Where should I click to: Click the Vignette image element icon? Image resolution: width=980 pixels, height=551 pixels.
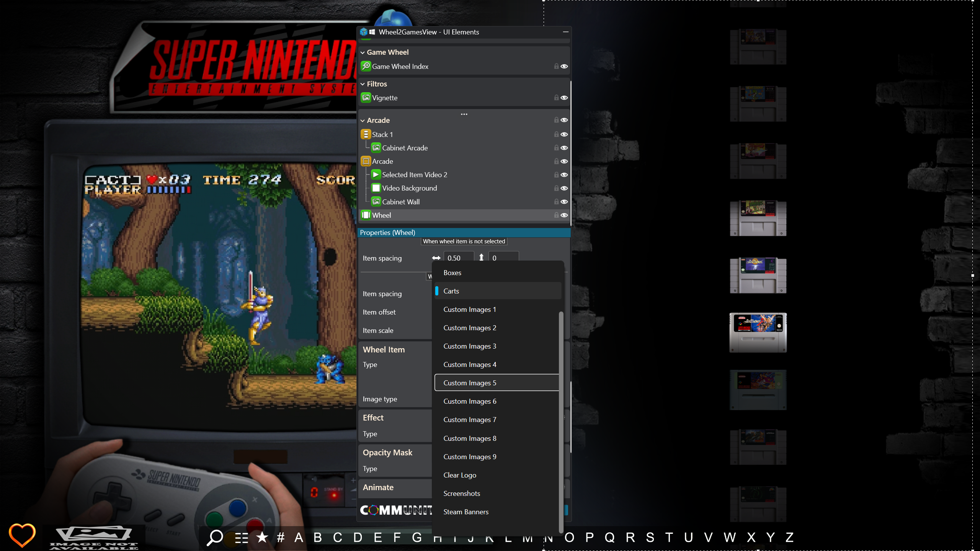366,98
